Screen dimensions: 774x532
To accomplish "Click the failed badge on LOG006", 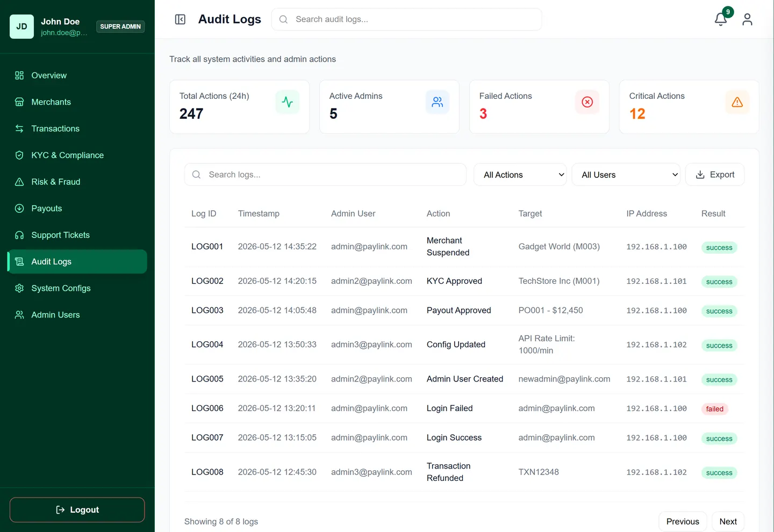I will point(715,409).
